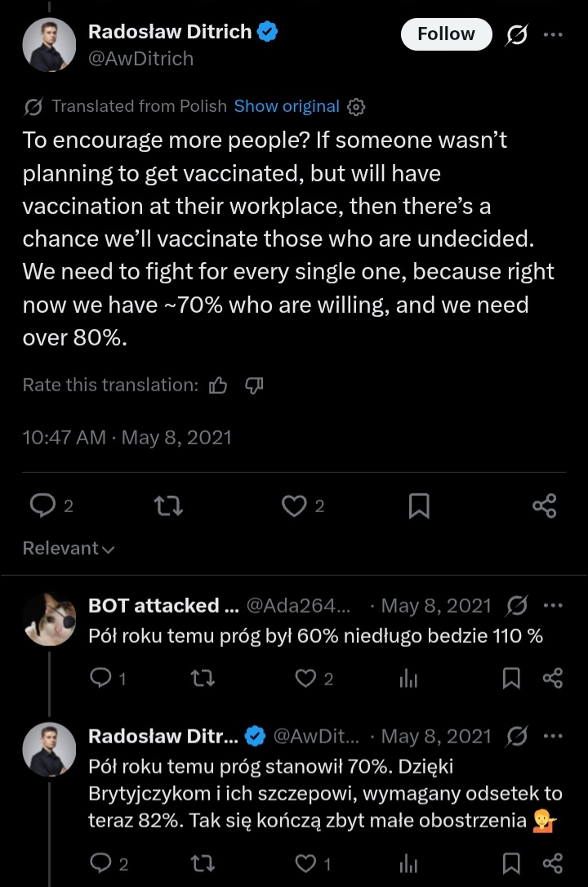Share the main post
588x887 pixels.
coord(544,506)
